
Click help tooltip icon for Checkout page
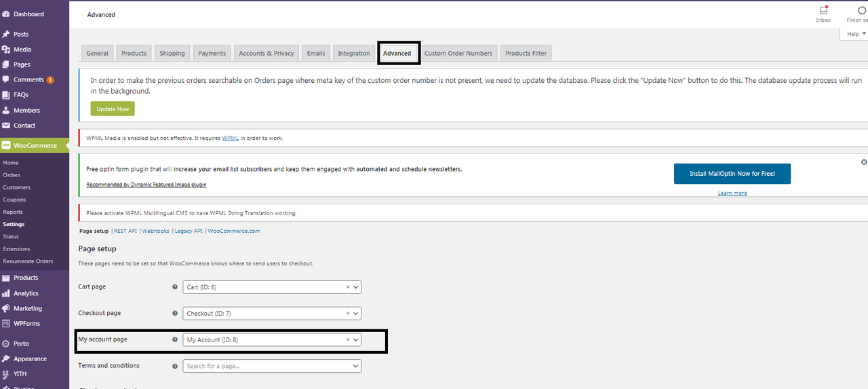tap(175, 314)
